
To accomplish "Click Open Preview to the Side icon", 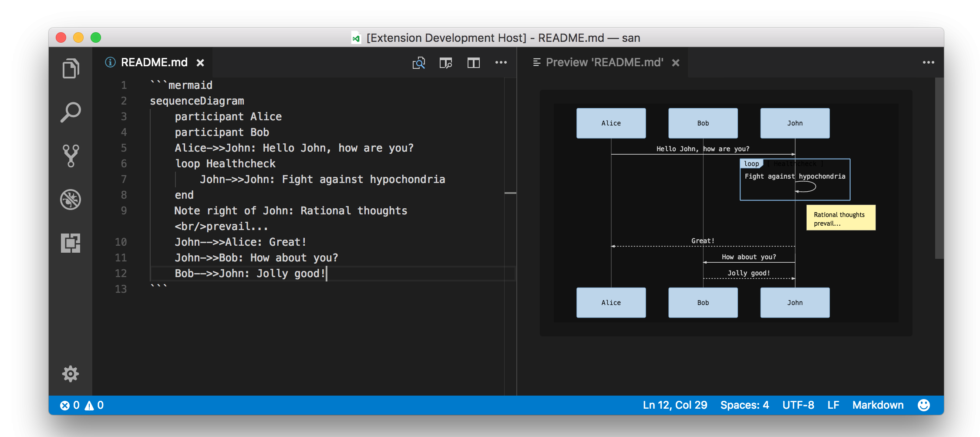I will click(446, 63).
